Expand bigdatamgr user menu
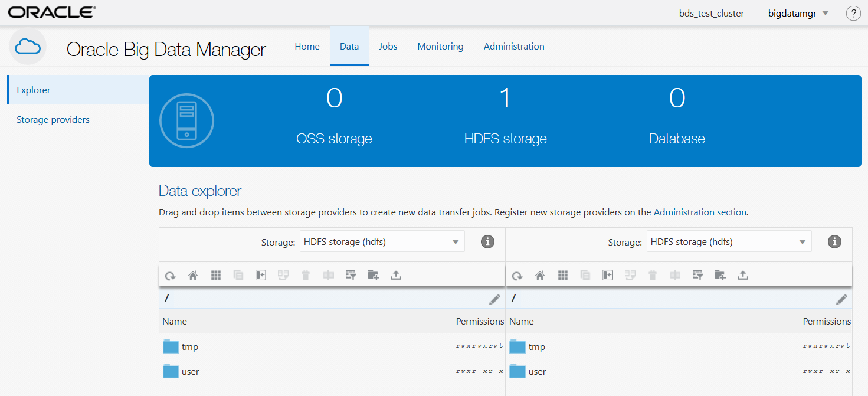This screenshot has height=396, width=868. (x=798, y=13)
